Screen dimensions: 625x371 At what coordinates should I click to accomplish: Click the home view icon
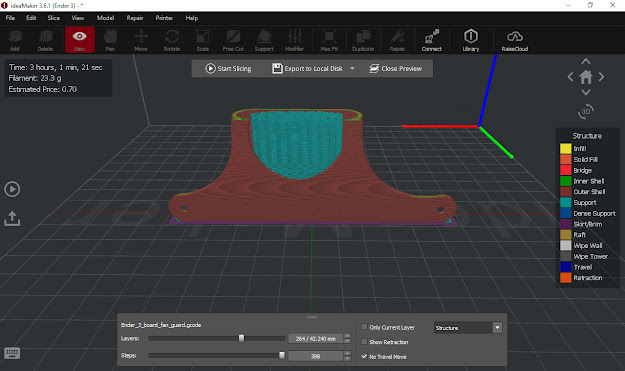coord(586,77)
